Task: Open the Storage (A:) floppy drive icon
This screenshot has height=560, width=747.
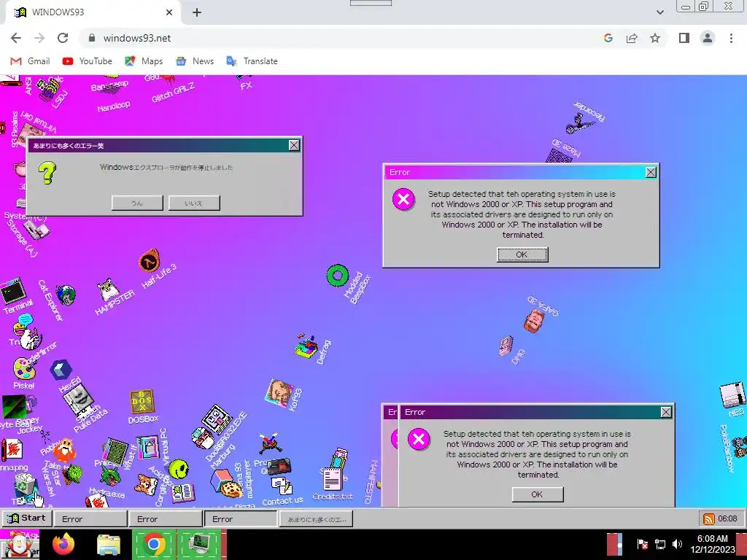Action: [36, 230]
